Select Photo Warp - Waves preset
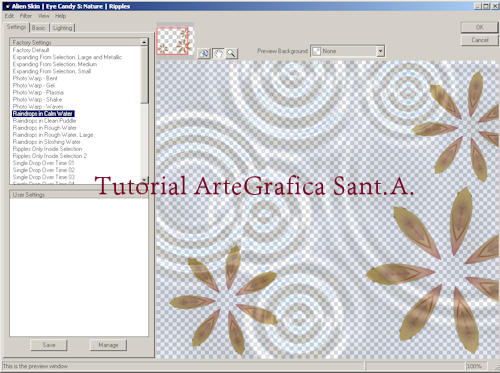The width and height of the screenshot is (500, 373). tap(38, 106)
